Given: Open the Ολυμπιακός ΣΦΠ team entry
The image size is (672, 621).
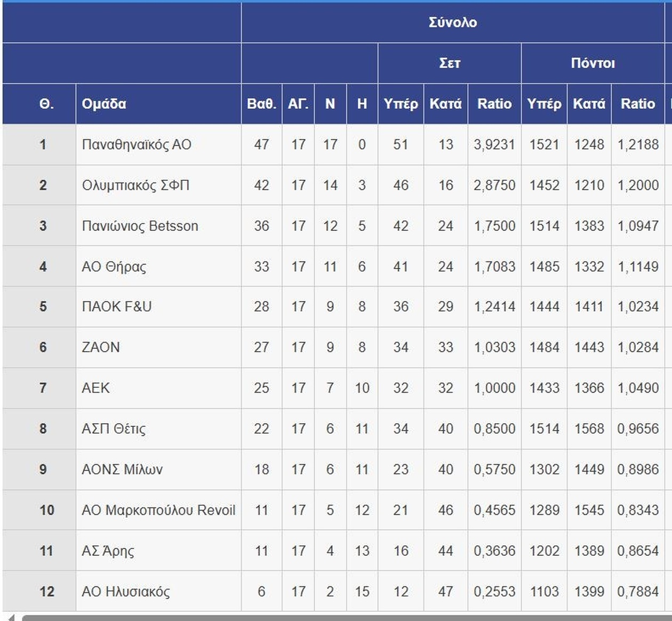Looking at the screenshot, I should (x=135, y=185).
